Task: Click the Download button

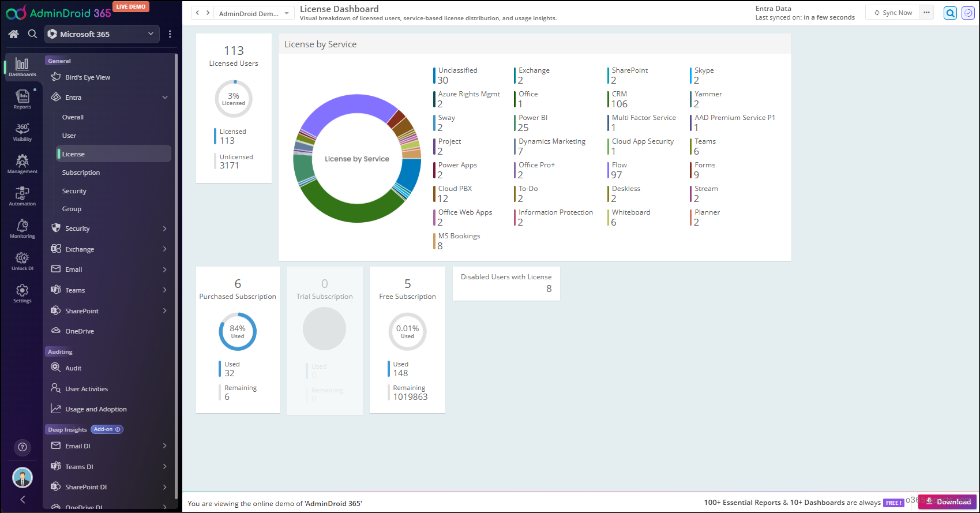Action: pyautogui.click(x=947, y=501)
